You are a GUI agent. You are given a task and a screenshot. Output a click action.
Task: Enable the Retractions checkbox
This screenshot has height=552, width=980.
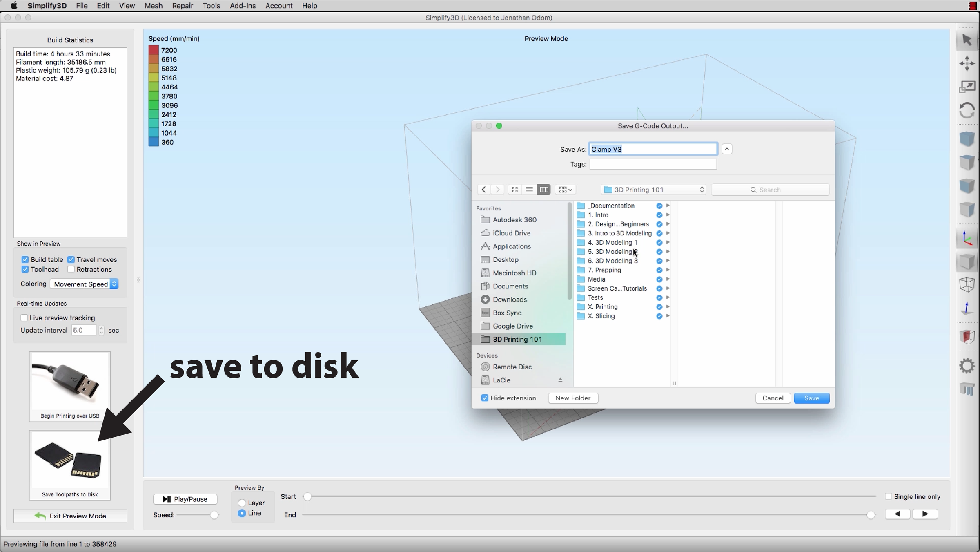click(71, 269)
